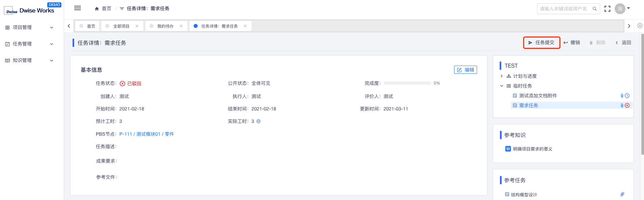Image resolution: width=644 pixels, height=200 pixels.
Task: Click the home icon in breadcrumb
Action: [x=97, y=9]
